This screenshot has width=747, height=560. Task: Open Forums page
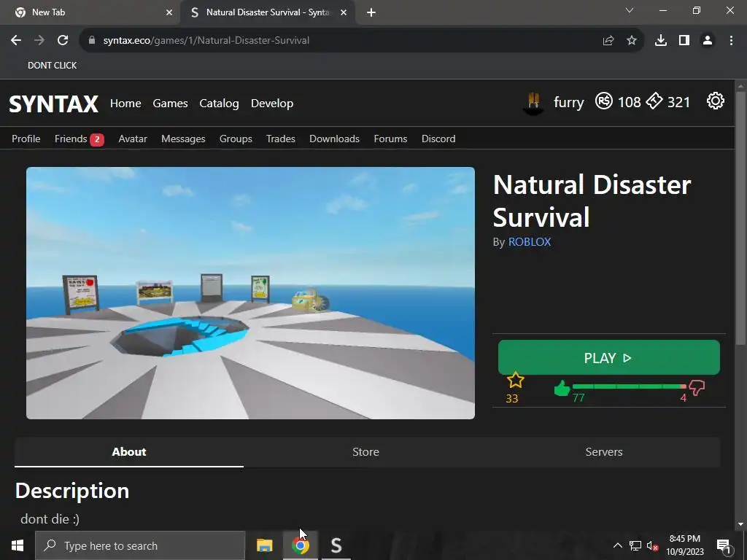(391, 139)
